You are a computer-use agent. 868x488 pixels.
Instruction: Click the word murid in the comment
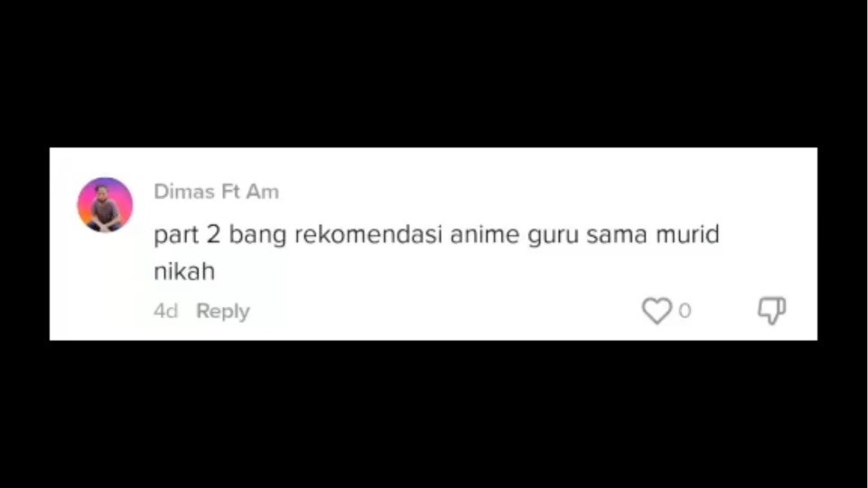pos(687,234)
